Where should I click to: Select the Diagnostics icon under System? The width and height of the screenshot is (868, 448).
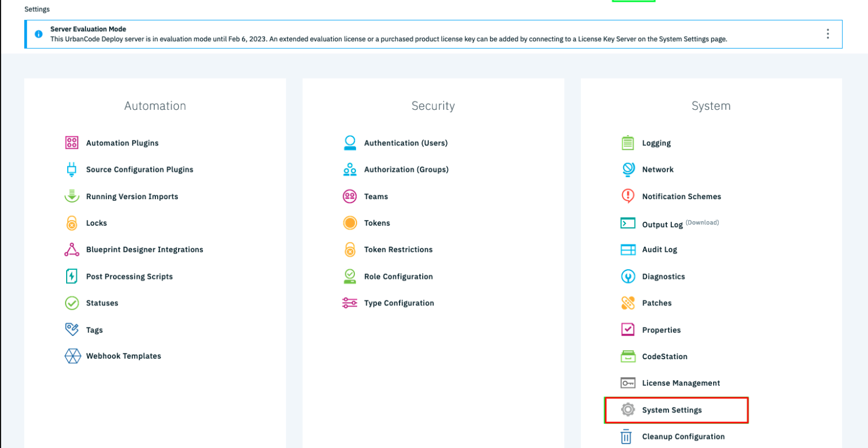(x=628, y=276)
